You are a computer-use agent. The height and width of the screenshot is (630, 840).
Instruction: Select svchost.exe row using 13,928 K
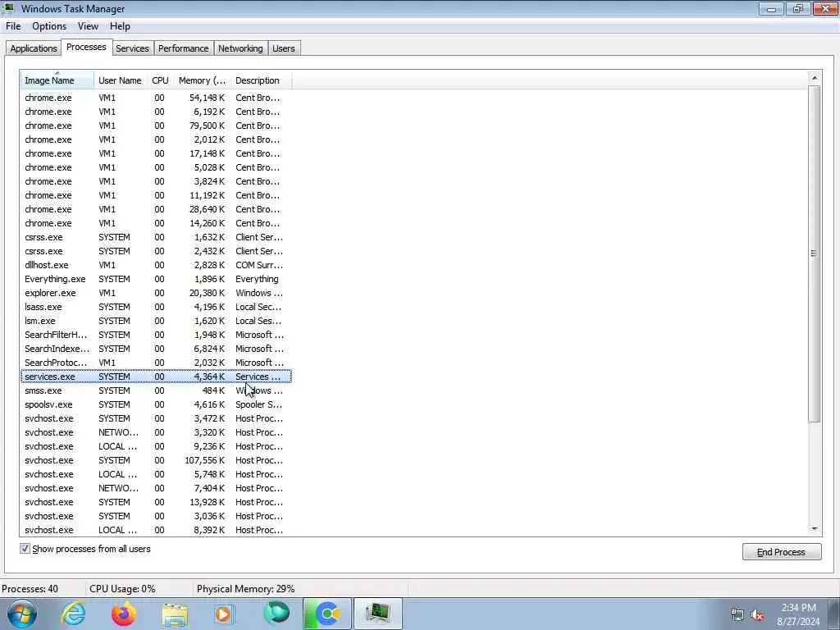pyautogui.click(x=156, y=501)
